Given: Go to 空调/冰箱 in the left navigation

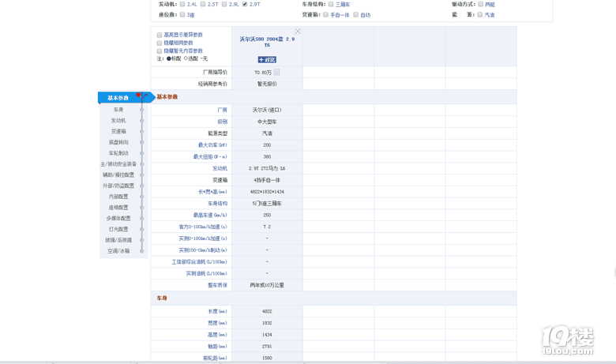Looking at the screenshot, I should tap(118, 251).
